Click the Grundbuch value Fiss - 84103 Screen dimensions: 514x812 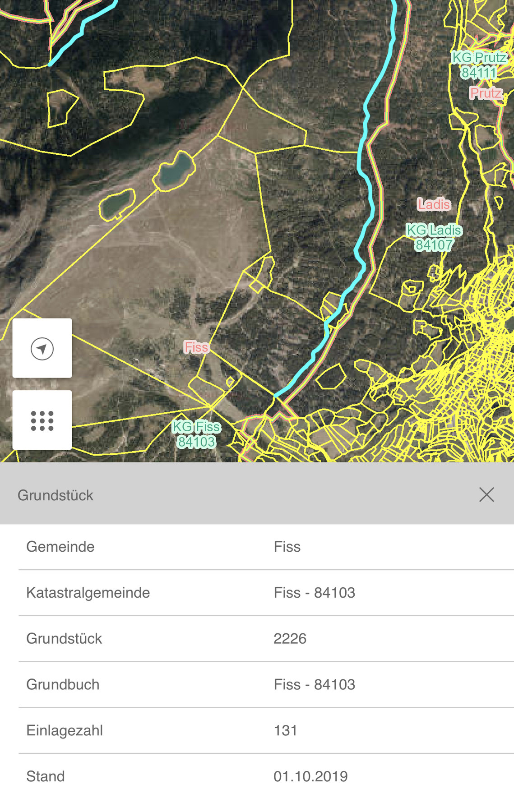pyautogui.click(x=314, y=685)
